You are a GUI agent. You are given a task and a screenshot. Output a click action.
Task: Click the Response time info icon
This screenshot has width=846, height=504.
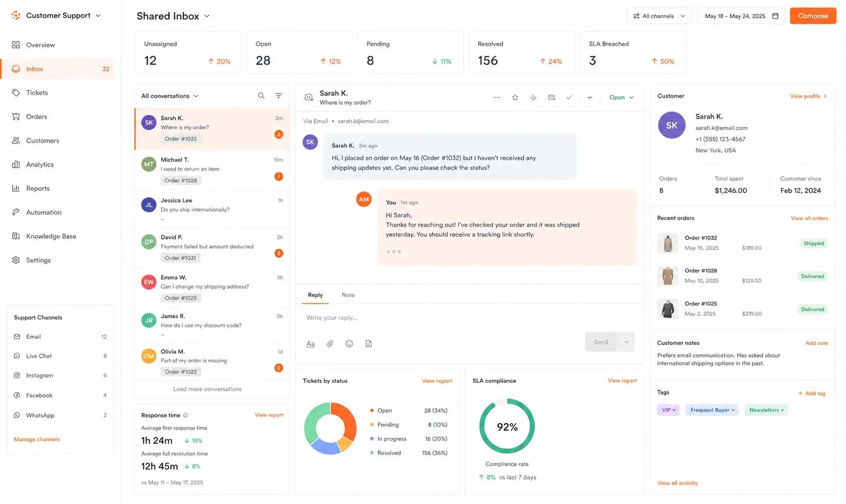[185, 415]
